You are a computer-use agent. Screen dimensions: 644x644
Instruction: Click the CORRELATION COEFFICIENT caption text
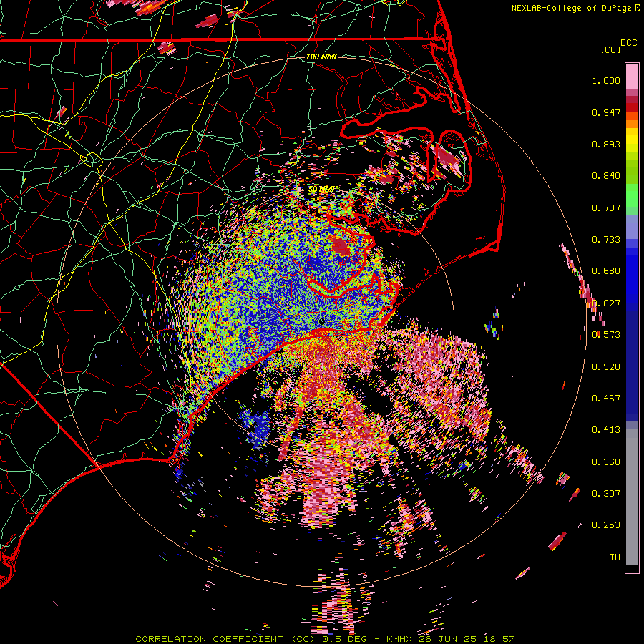pyautogui.click(x=209, y=639)
